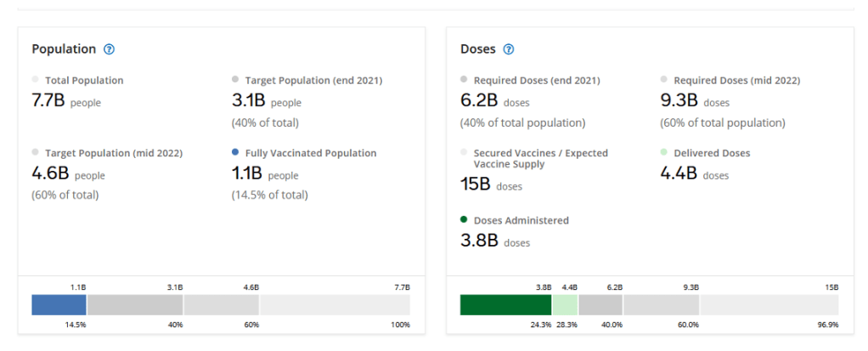Click the Required Doses (mid 2022) legend dot
868x351 pixels.
tap(664, 79)
